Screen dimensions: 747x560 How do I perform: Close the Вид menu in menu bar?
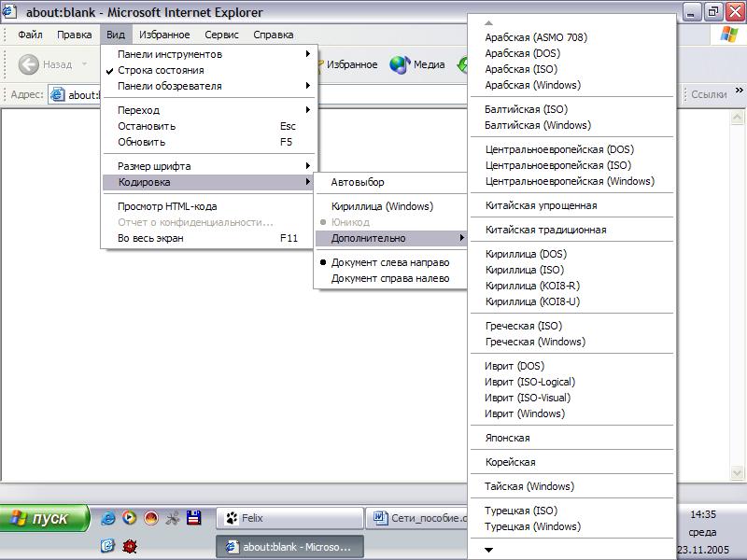[115, 35]
